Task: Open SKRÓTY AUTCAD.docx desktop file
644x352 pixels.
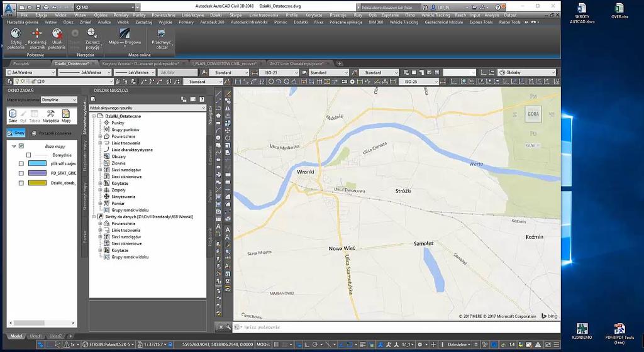Action: point(582,14)
